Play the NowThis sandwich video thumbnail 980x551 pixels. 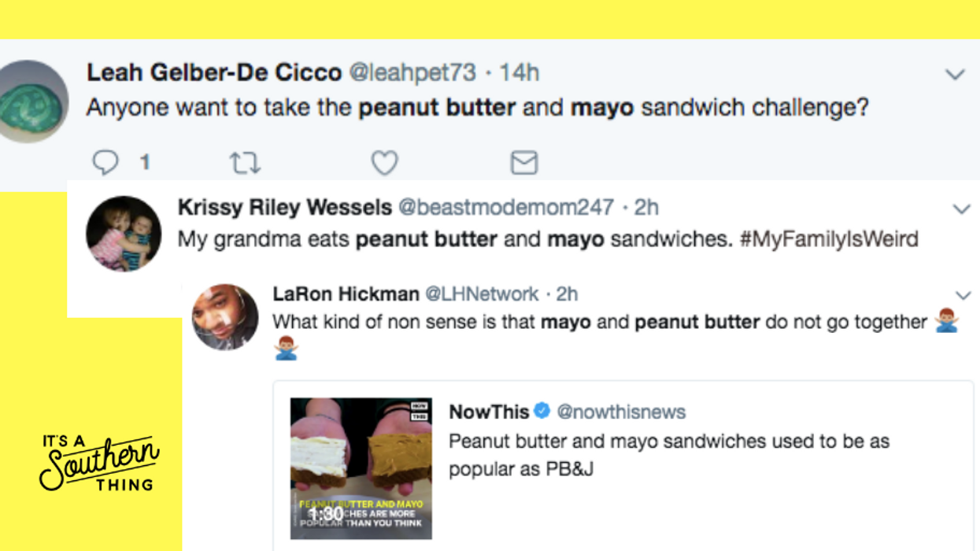[361, 468]
